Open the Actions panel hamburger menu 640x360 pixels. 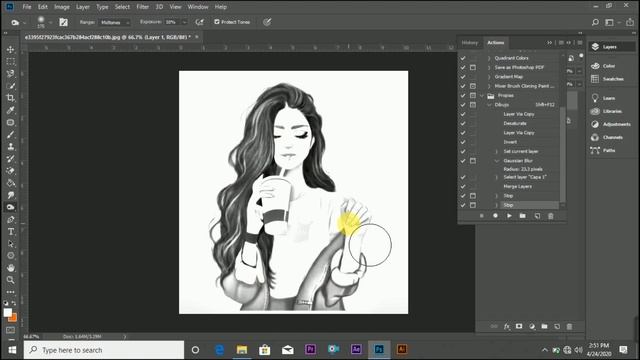click(580, 42)
